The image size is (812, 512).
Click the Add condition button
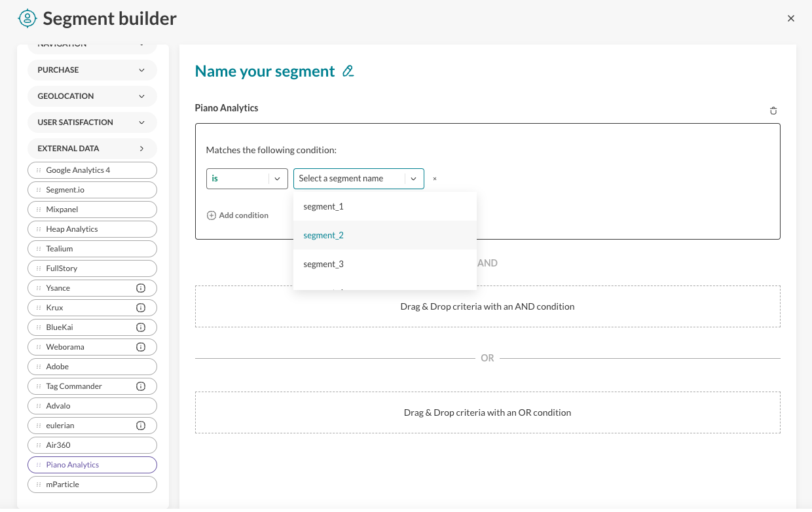[238, 215]
